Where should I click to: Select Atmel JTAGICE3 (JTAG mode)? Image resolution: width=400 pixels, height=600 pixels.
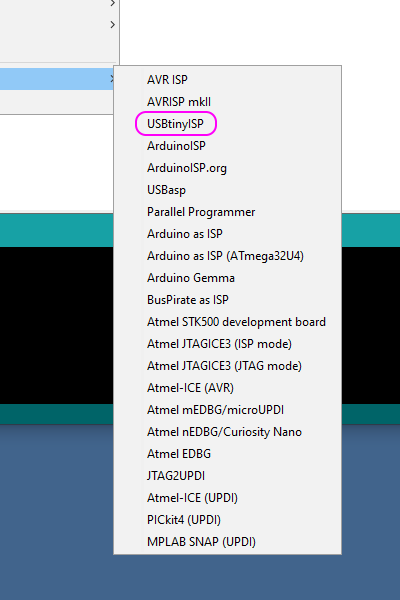[227, 366]
